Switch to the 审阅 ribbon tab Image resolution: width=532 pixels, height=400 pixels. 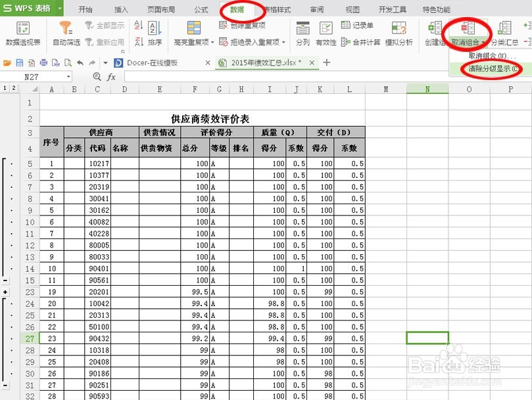point(317,9)
